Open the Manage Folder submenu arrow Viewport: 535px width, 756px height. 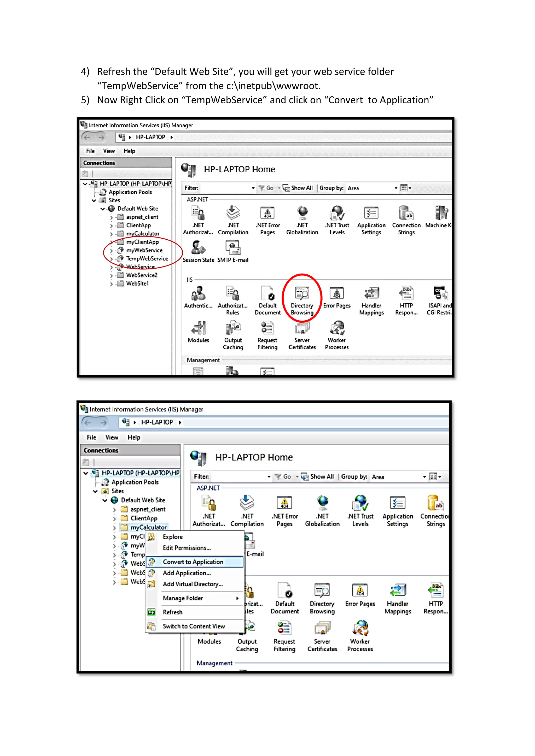pyautogui.click(x=237, y=598)
